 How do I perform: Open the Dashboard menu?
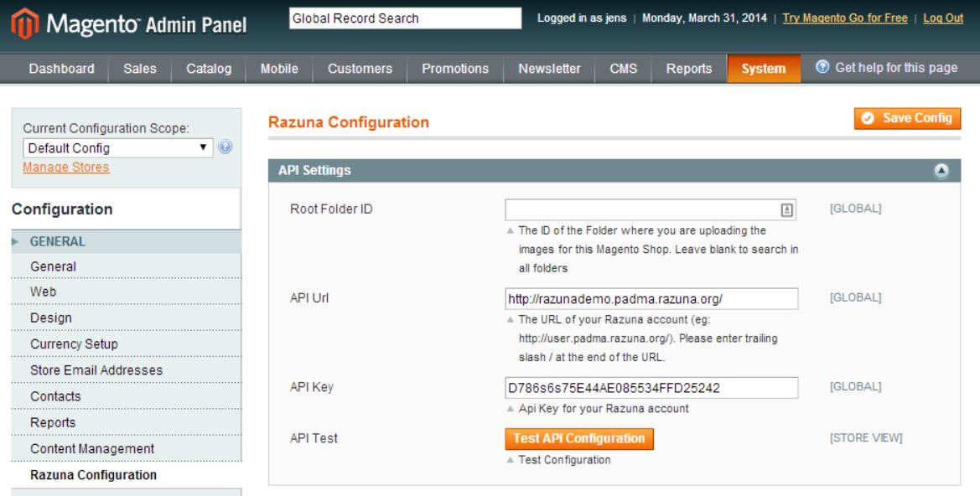pos(61,69)
